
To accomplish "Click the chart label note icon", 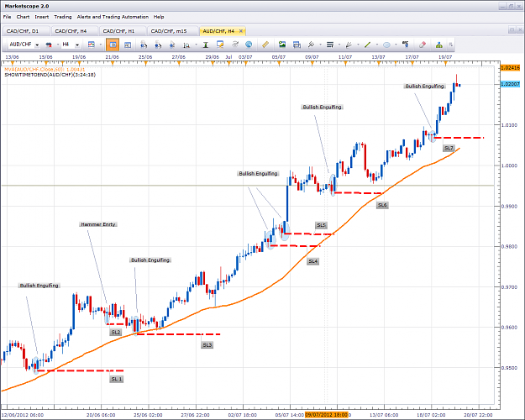I will pos(220,45).
